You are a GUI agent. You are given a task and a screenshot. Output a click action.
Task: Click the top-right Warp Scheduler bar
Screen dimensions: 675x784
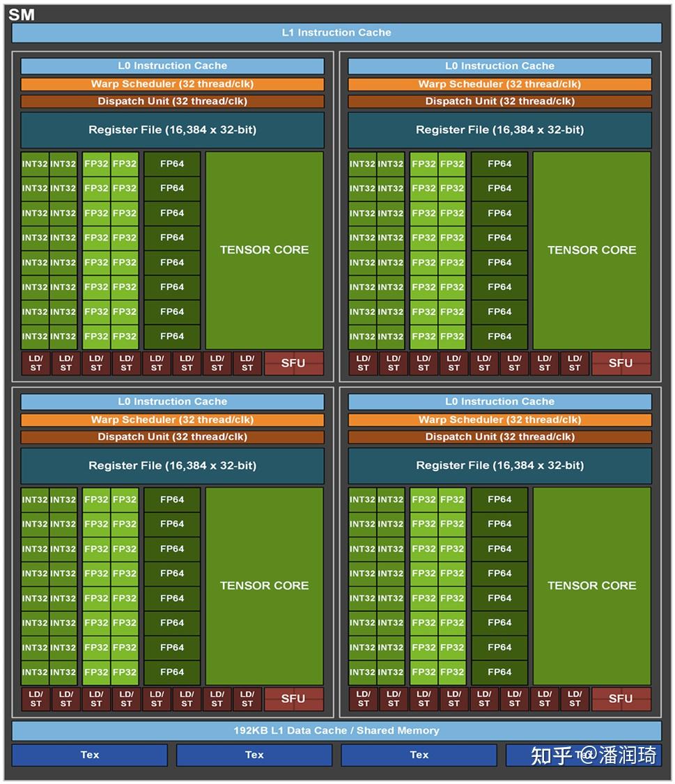[x=499, y=84]
